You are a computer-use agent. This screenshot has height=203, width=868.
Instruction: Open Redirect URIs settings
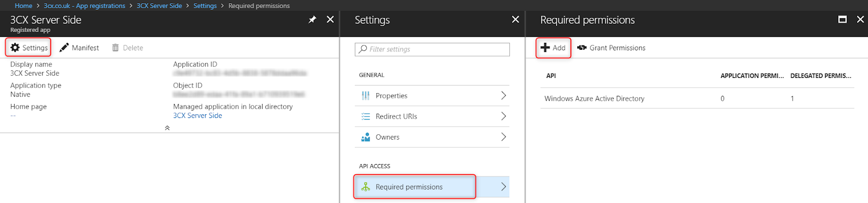coord(432,116)
